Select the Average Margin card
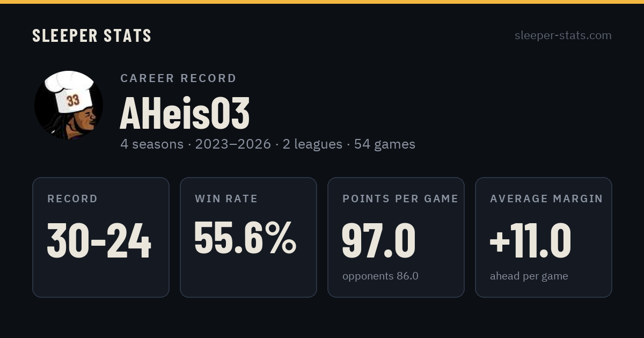 pos(544,237)
